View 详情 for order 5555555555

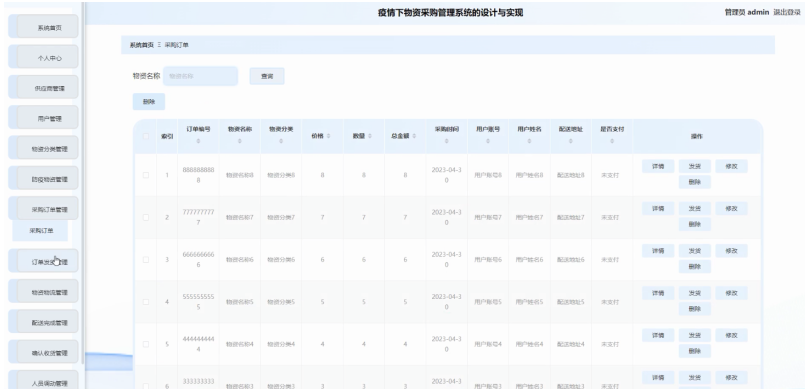(x=658, y=293)
